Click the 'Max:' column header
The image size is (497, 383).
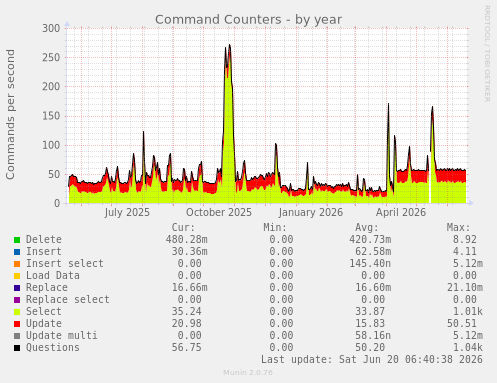tap(458, 227)
